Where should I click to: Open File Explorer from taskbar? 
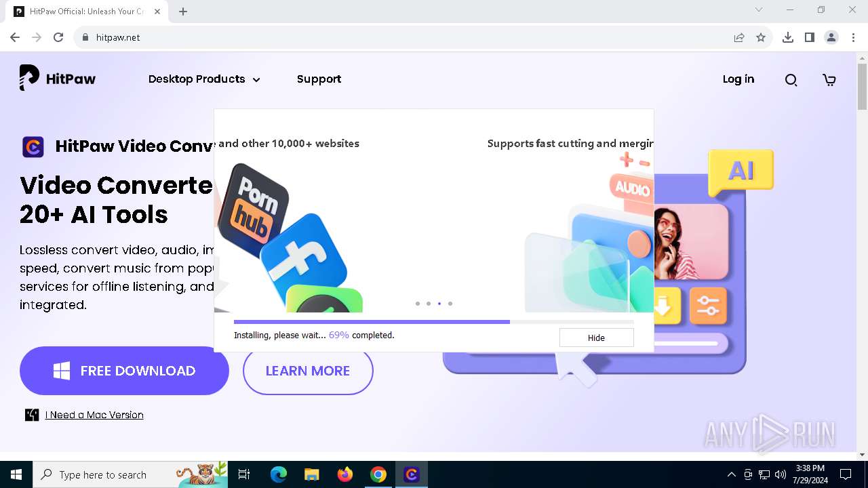[x=312, y=474]
